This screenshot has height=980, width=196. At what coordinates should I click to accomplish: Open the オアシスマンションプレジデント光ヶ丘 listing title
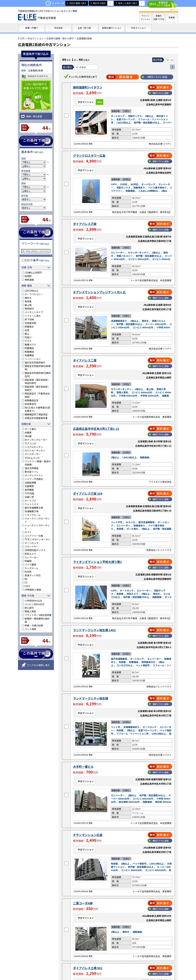pyautogui.click(x=99, y=292)
